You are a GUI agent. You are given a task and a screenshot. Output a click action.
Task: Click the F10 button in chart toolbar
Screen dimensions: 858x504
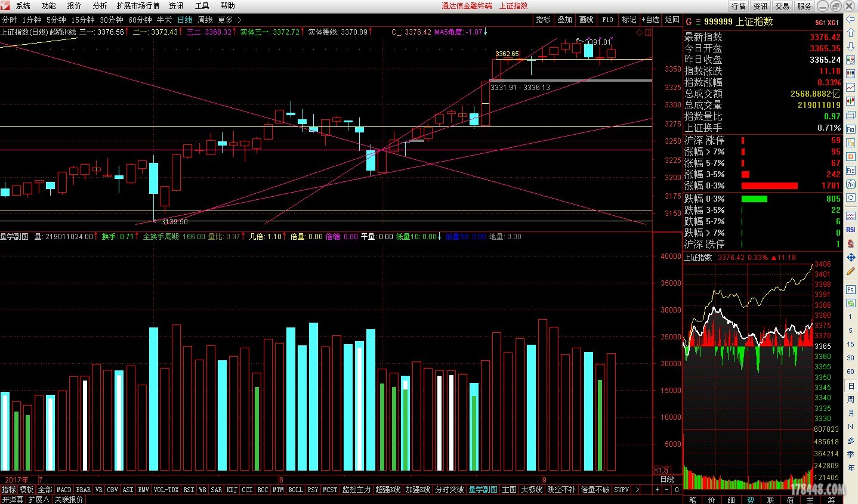pos(607,20)
